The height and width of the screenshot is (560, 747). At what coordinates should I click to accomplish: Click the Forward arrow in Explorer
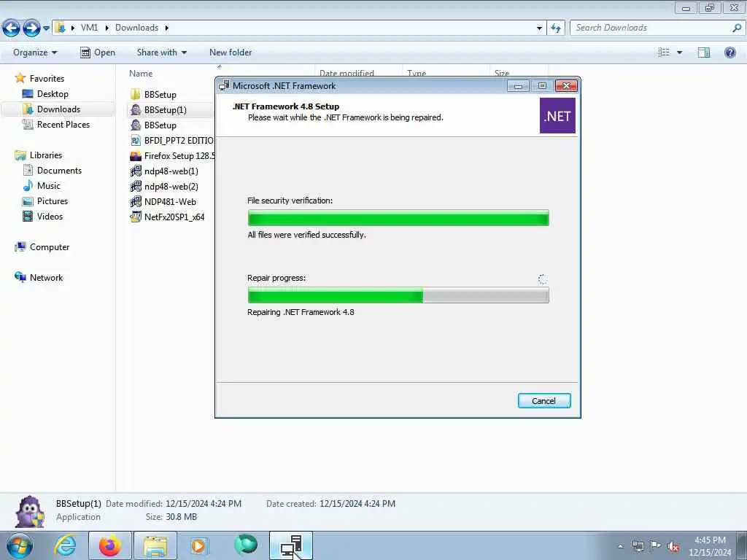coord(32,28)
